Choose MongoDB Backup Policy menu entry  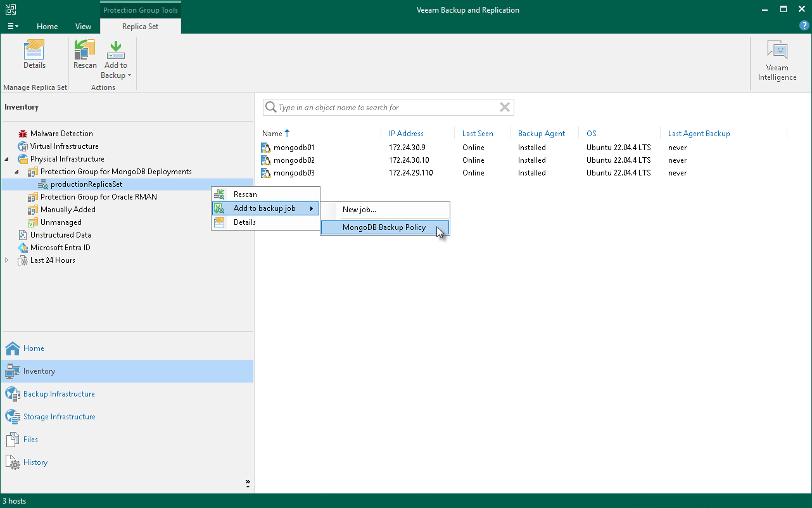tap(384, 227)
